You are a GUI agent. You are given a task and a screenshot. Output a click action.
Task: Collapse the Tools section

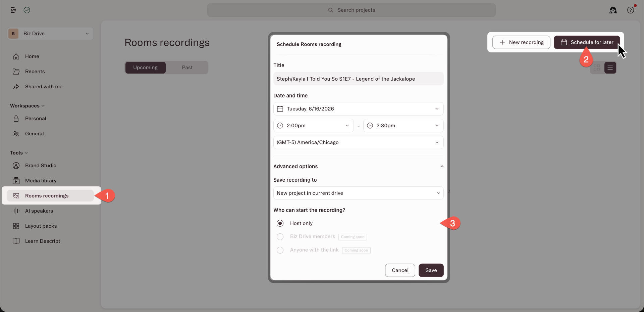pyautogui.click(x=19, y=153)
